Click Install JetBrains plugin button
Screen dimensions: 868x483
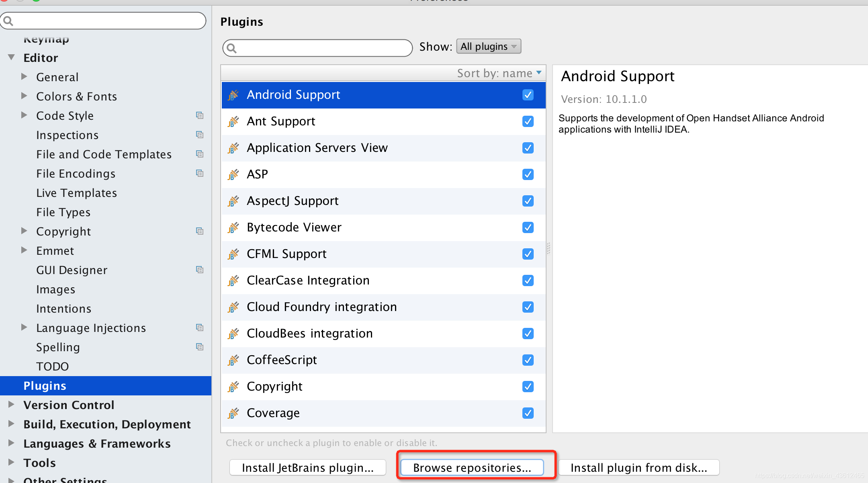[x=308, y=468]
